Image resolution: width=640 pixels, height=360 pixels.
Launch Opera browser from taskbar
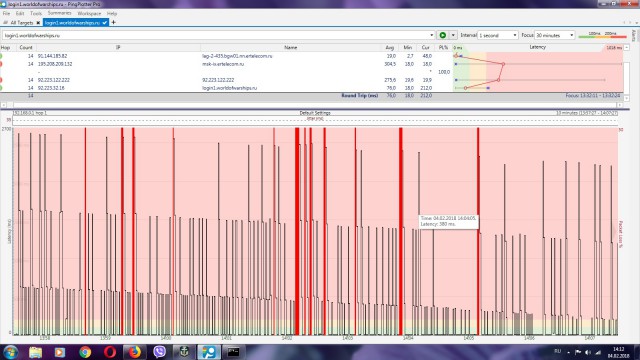point(109,352)
